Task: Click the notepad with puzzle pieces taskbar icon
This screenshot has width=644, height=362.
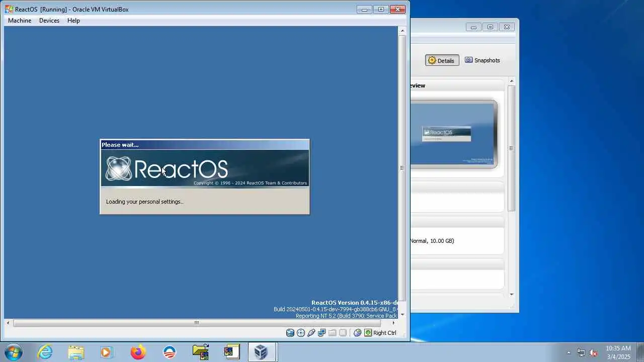Action: click(232, 352)
